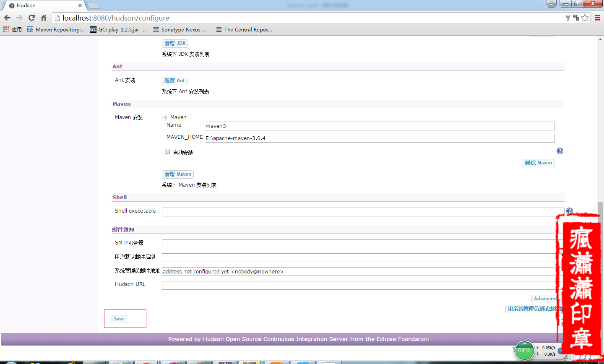Click the Powered by Hudson footer text
The width and height of the screenshot is (604, 364).
click(x=298, y=339)
